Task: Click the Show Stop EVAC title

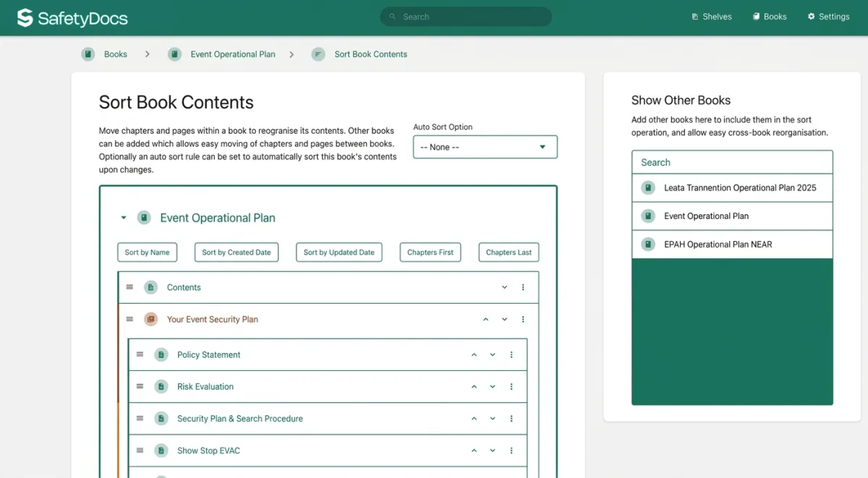Action: 208,450
